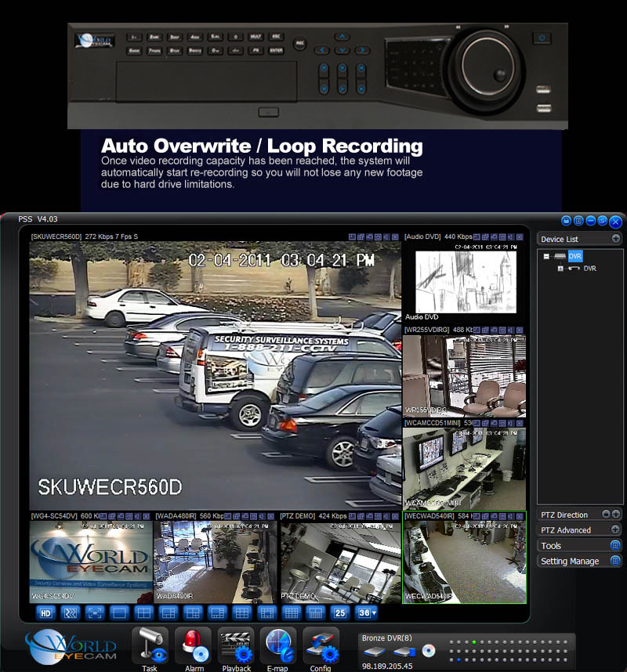Click the 98.189.205.45 IP address text
The width and height of the screenshot is (627, 672).
pos(387,666)
